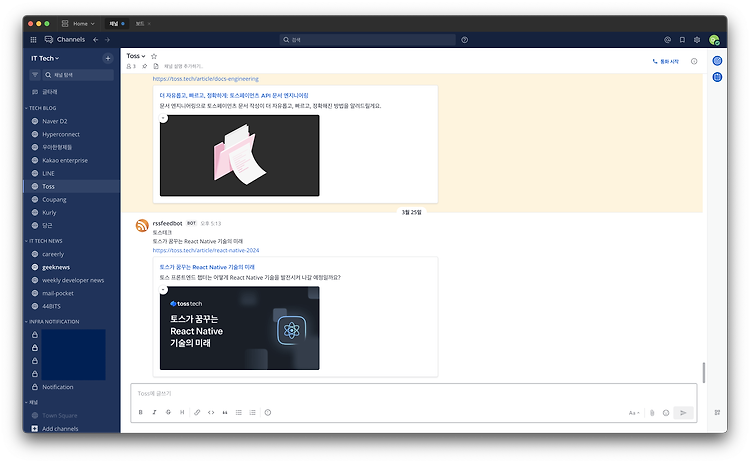Go forward with the history forward arrow

pyautogui.click(x=107, y=40)
